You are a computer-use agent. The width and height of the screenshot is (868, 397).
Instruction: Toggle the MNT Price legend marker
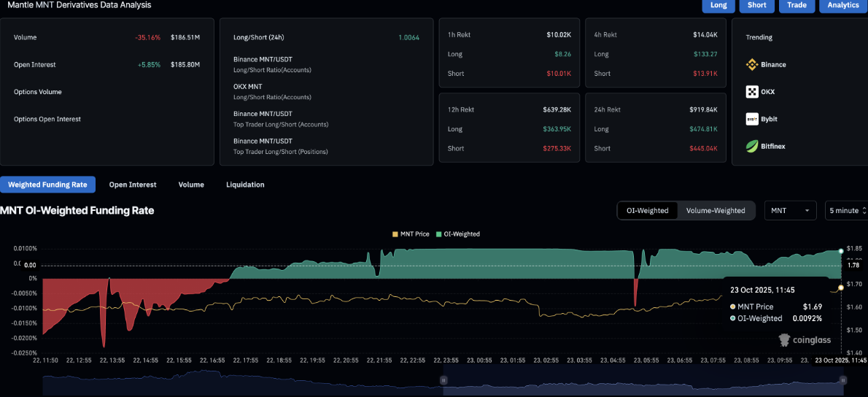(x=395, y=234)
